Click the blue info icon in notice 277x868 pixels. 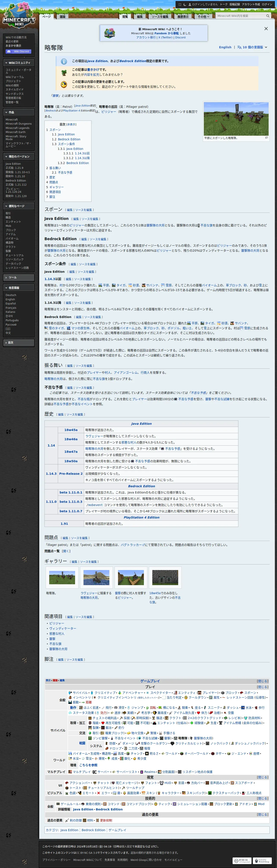pyautogui.click(x=64, y=61)
